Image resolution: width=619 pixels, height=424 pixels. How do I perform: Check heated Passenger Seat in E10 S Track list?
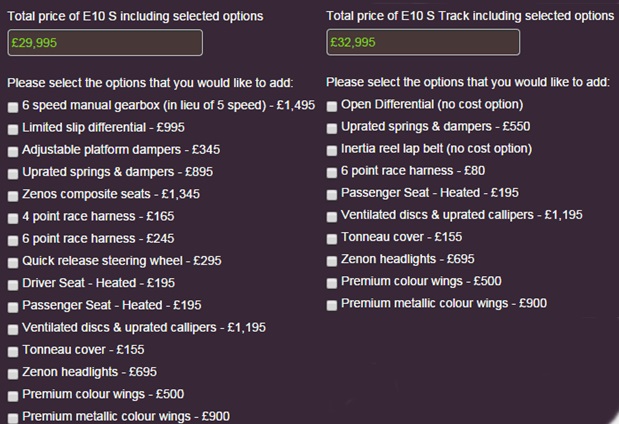coord(331,193)
